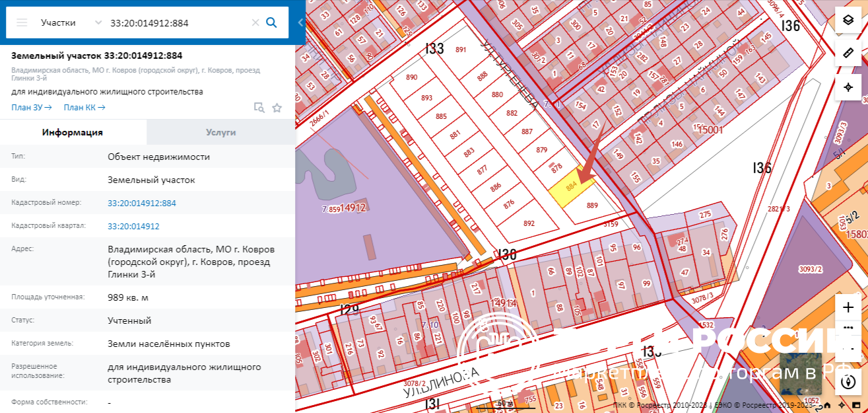Image resolution: width=868 pixels, height=413 pixels.
Task: Click cadastral number link 33:20:014912:884
Action: pos(142,203)
